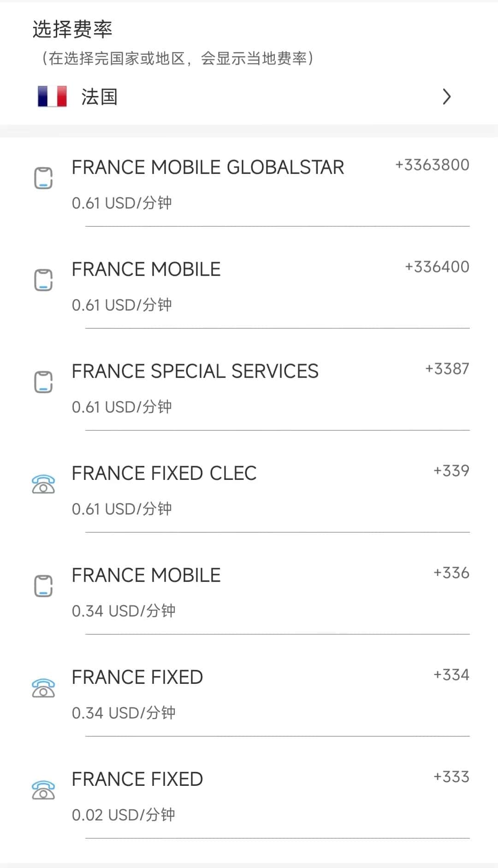The width and height of the screenshot is (498, 868).
Task: Tap the 选择费率 heading
Action: [72, 30]
